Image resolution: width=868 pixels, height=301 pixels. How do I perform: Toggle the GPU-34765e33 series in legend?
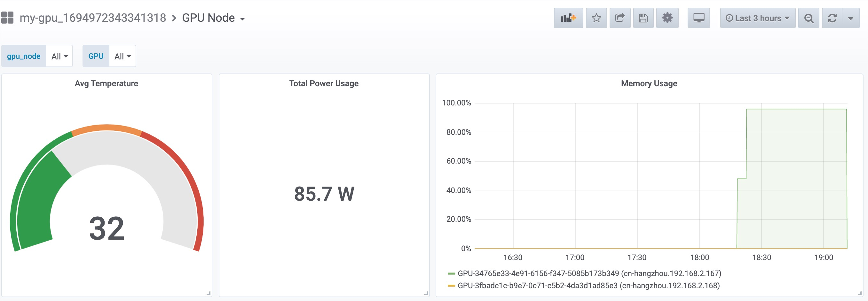point(589,274)
